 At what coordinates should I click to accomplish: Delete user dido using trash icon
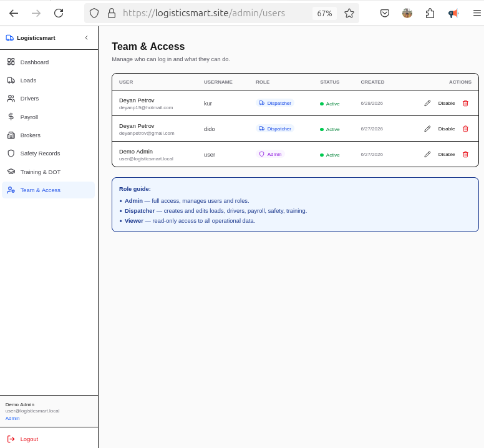465,129
